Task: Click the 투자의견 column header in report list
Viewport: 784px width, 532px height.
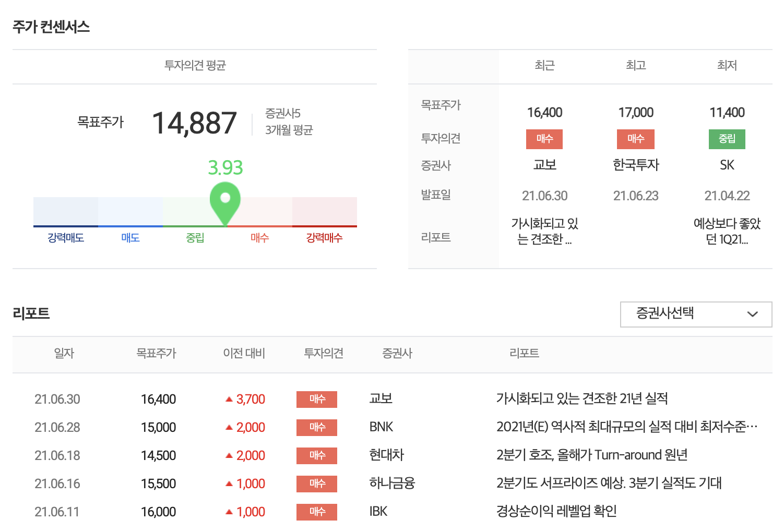Action: (324, 354)
